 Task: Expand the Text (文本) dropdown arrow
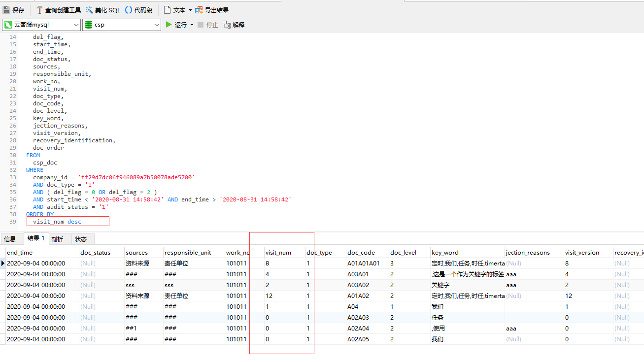190,10
